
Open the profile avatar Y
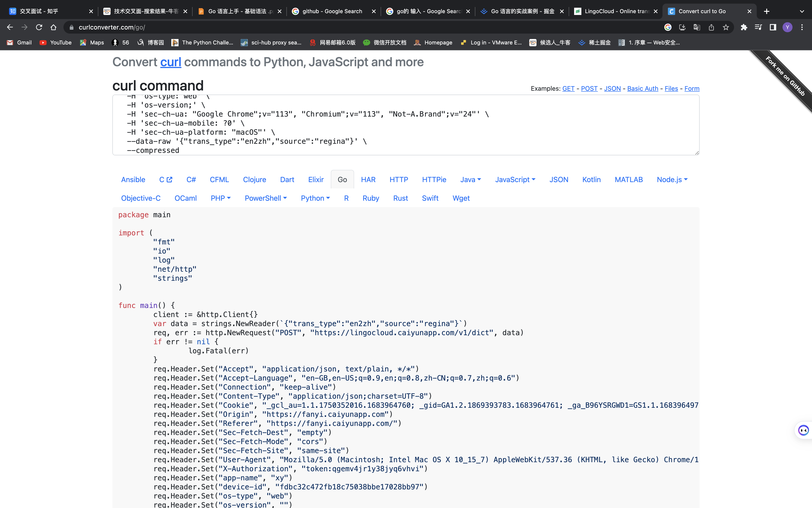(788, 27)
